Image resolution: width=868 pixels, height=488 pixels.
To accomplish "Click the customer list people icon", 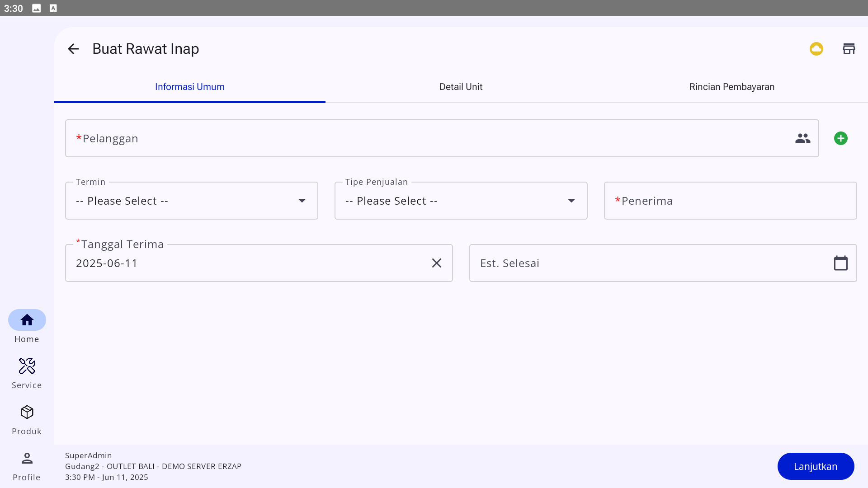I will 802,138.
